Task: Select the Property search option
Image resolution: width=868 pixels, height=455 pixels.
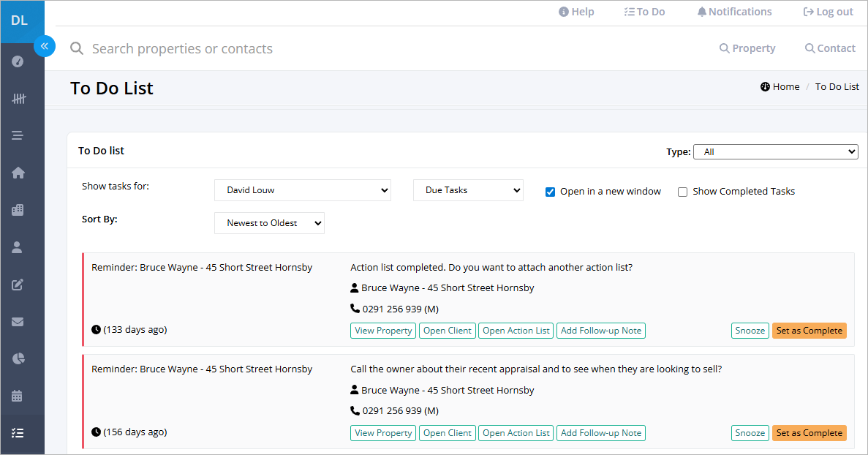Action: click(x=747, y=48)
